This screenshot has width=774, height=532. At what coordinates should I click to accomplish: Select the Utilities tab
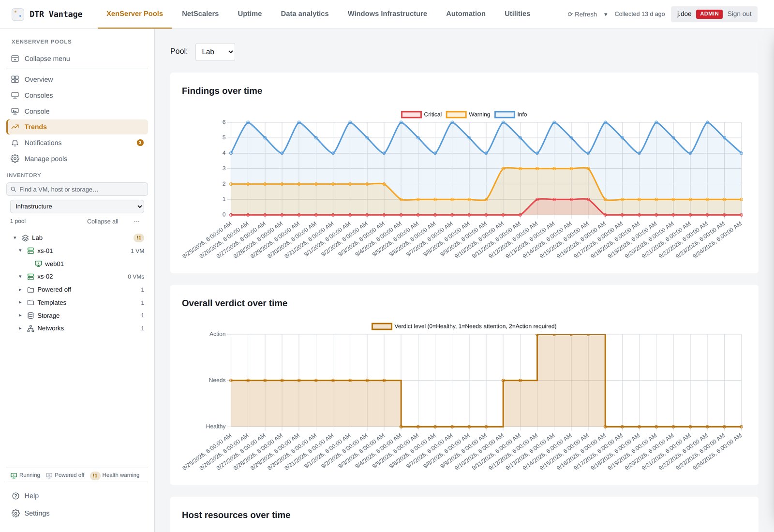tap(518, 14)
